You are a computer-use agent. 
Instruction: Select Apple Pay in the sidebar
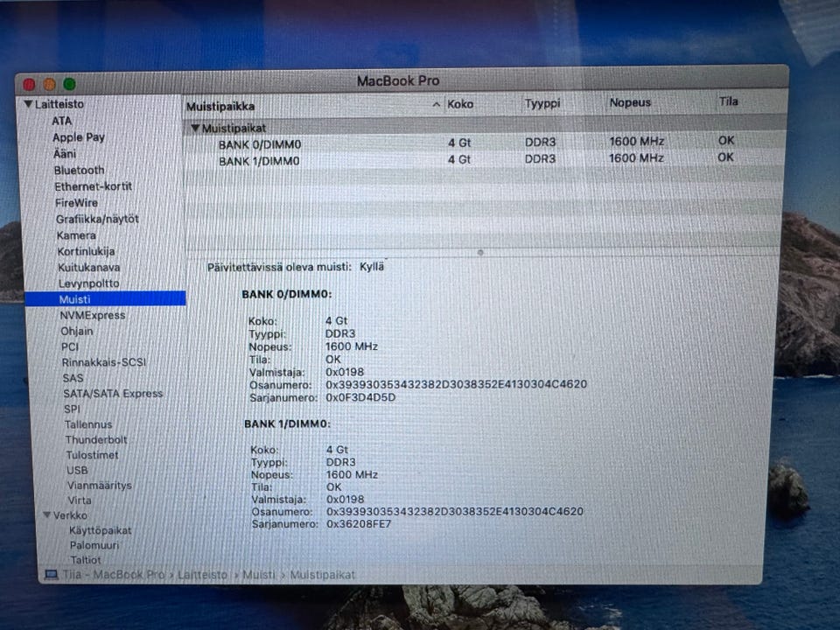coord(79,137)
